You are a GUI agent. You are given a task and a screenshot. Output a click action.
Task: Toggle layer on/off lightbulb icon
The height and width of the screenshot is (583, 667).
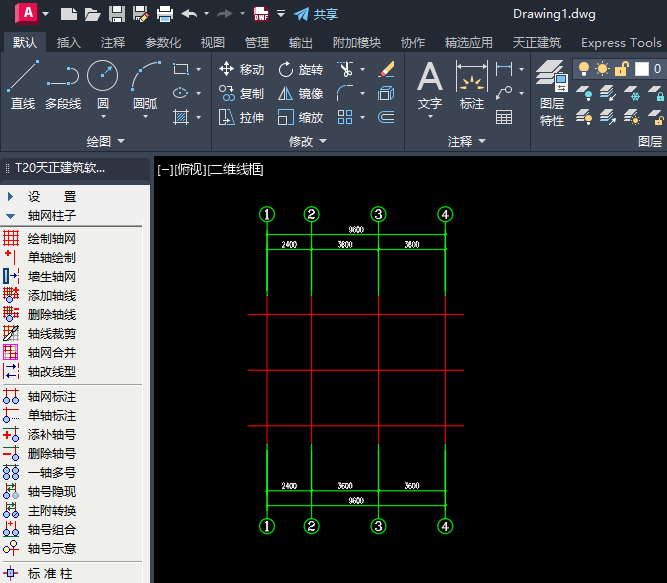point(584,68)
